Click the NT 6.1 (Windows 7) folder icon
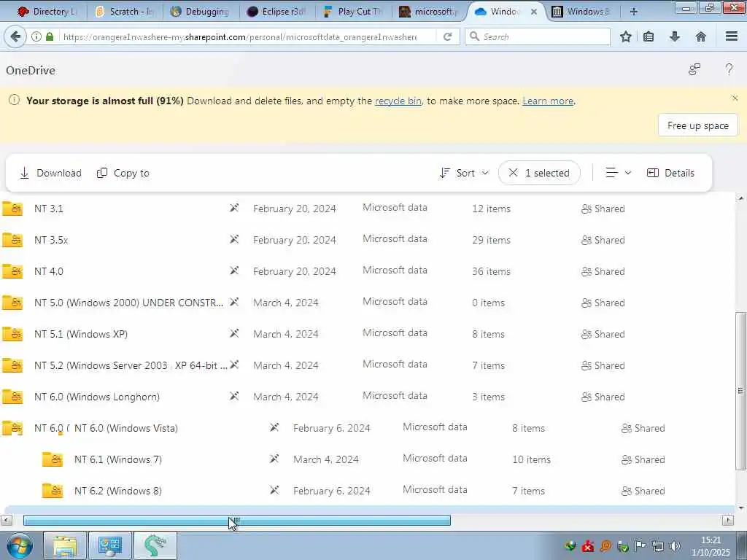 (x=53, y=459)
